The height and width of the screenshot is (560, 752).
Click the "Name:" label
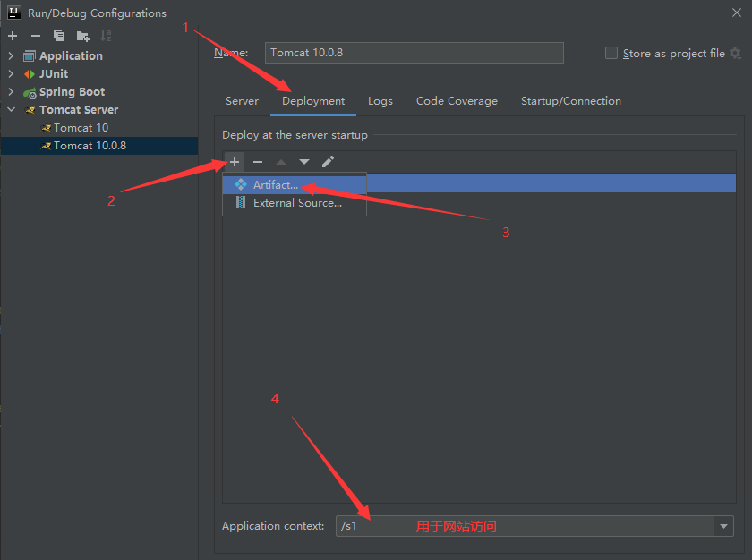(231, 53)
